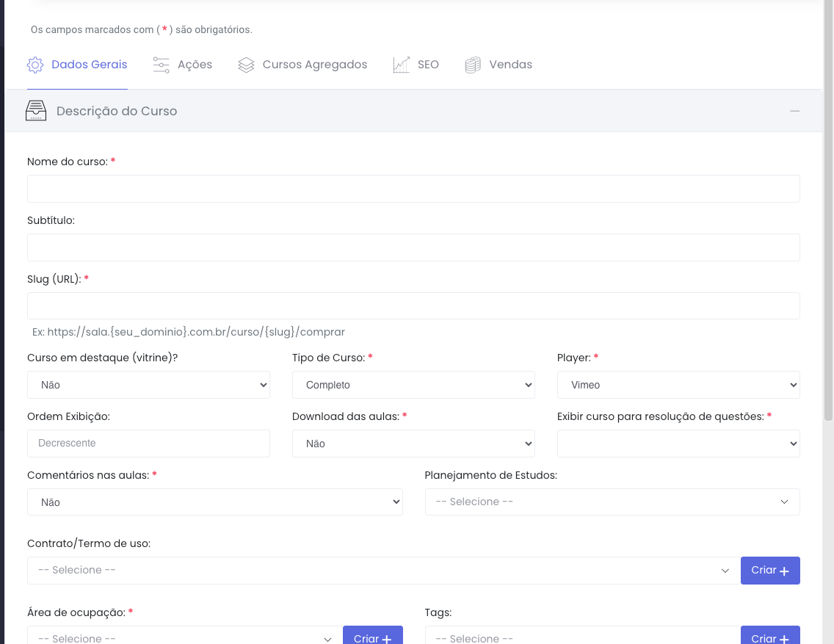Screen dimensions: 834x644
Task: Click the page vertical scrollbar
Action: click(x=829, y=220)
